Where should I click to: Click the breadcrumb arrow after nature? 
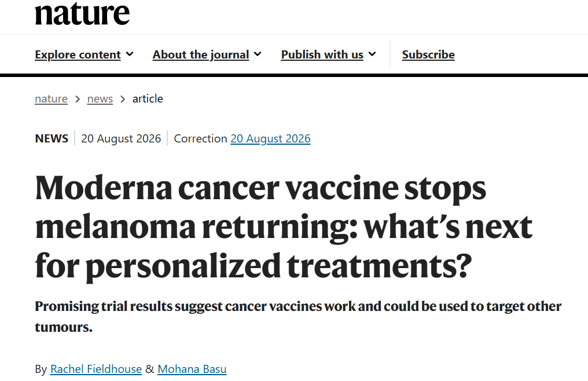coord(78,99)
